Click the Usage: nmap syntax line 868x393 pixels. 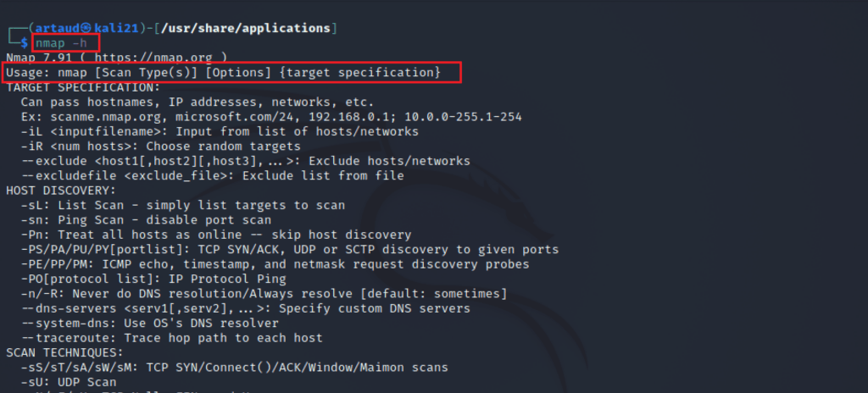click(x=224, y=73)
